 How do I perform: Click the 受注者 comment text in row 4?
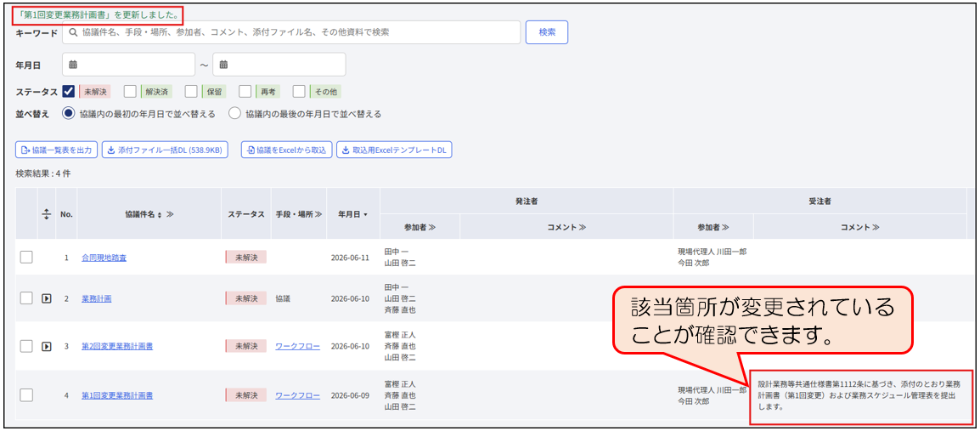(859, 394)
